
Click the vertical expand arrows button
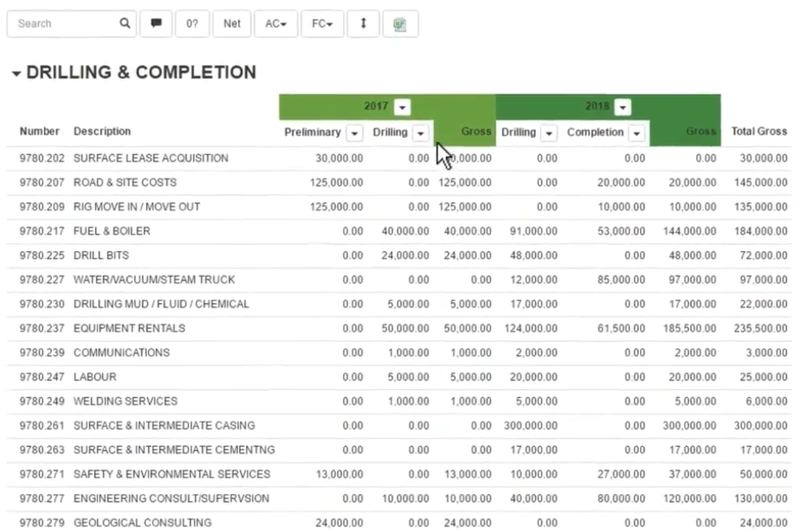click(363, 24)
